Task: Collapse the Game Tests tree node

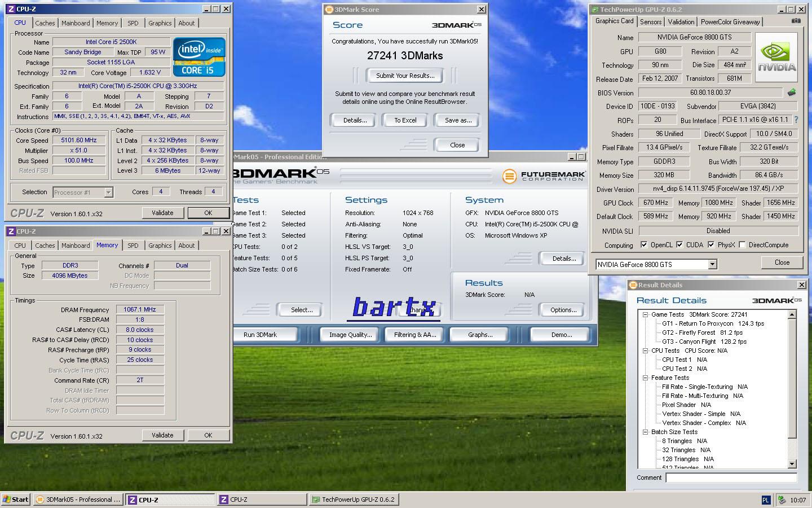Action: point(645,315)
